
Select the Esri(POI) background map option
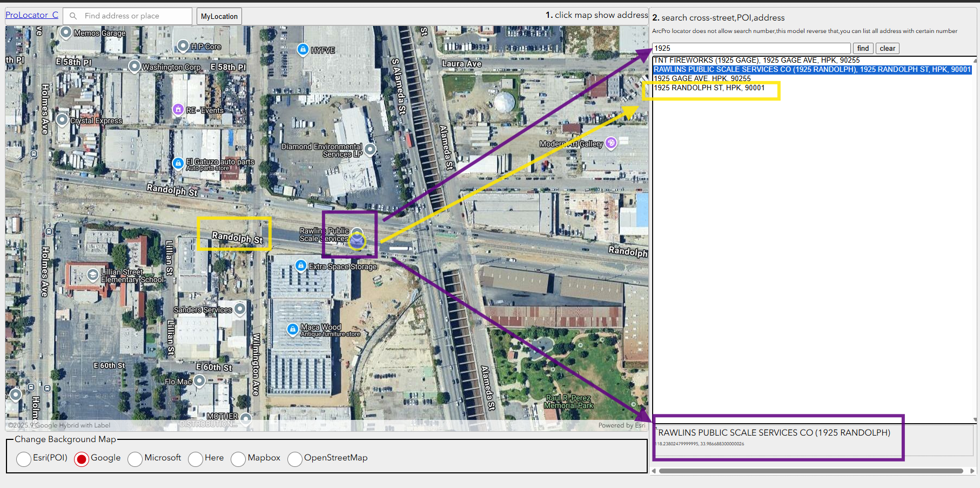click(x=24, y=459)
